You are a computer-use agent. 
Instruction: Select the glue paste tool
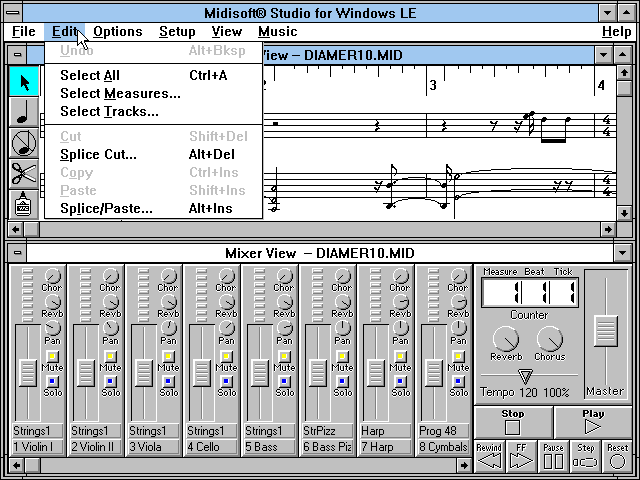(x=24, y=204)
